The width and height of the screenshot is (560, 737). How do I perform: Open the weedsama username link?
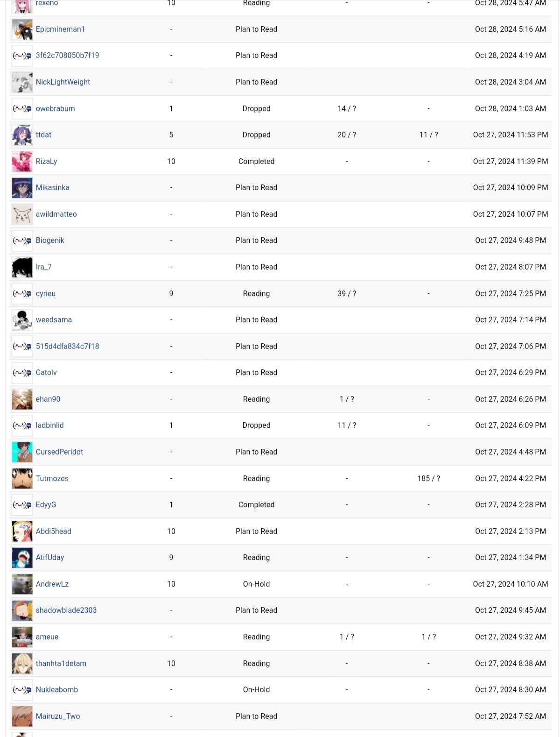click(x=54, y=320)
